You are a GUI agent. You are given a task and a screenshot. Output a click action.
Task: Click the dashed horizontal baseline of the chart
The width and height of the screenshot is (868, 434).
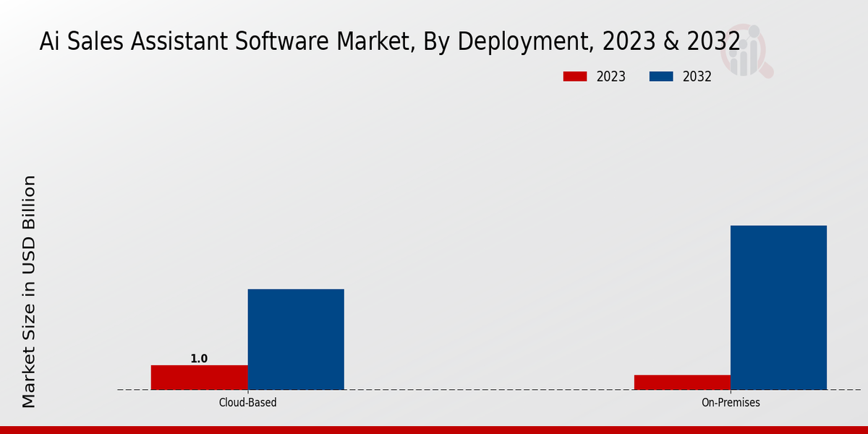(470, 390)
